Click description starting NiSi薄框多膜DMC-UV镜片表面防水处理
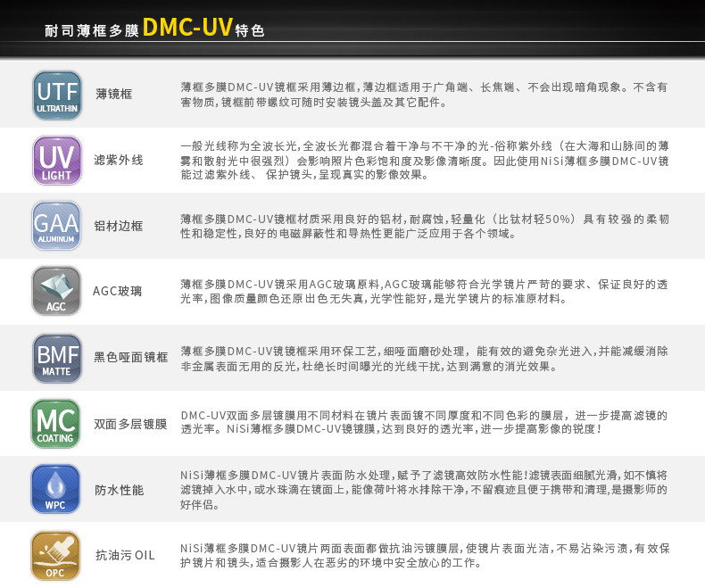Image resolution: width=705 pixels, height=588 pixels. click(424, 490)
